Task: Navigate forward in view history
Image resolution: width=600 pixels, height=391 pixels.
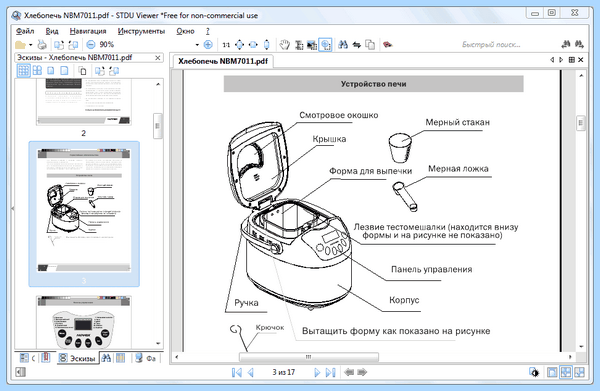Action: click(362, 372)
